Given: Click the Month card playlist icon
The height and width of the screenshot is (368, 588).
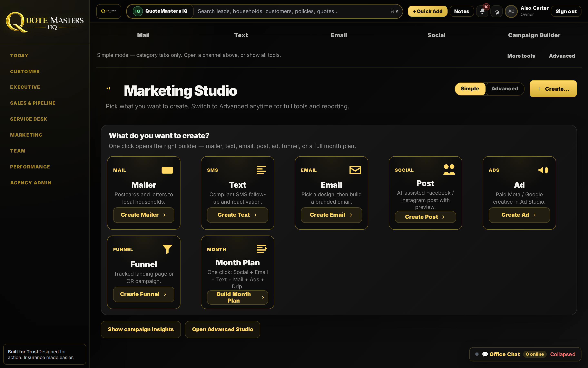Looking at the screenshot, I should pyautogui.click(x=262, y=249).
